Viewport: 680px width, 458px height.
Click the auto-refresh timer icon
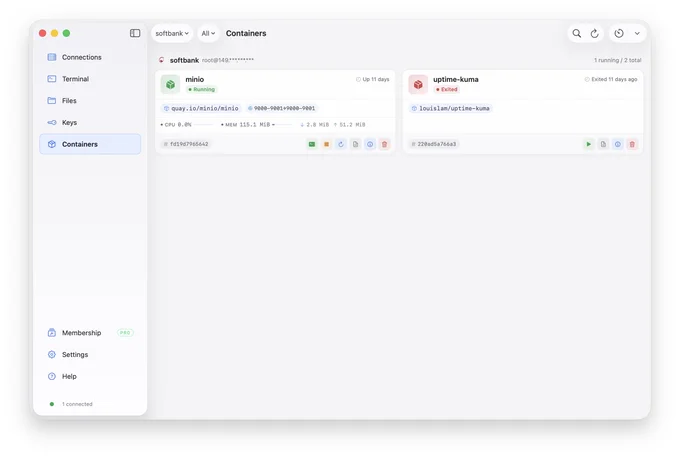[619, 33]
